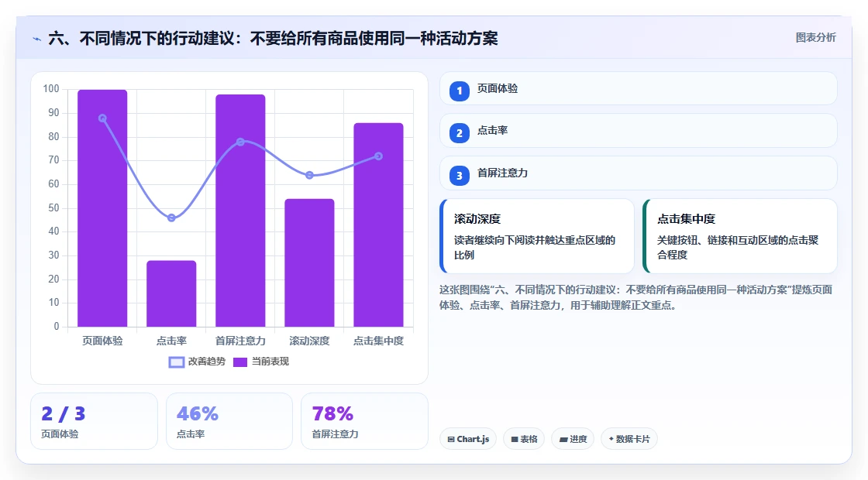The image size is (868, 480).
Task: Click the trend line point above 点击率
Action: pos(171,218)
